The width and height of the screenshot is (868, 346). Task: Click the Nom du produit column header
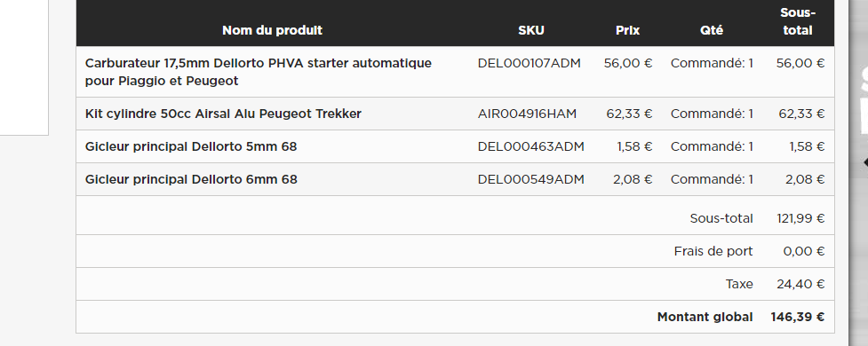(x=273, y=30)
